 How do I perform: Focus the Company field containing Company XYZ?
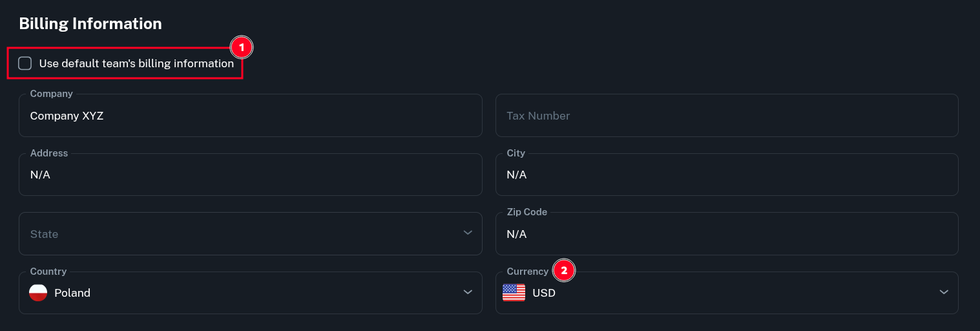click(x=250, y=116)
